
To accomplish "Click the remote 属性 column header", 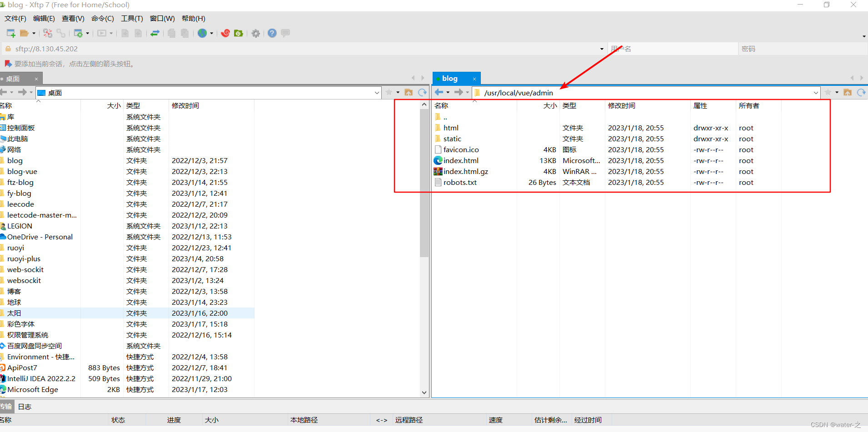I will pyautogui.click(x=713, y=105).
